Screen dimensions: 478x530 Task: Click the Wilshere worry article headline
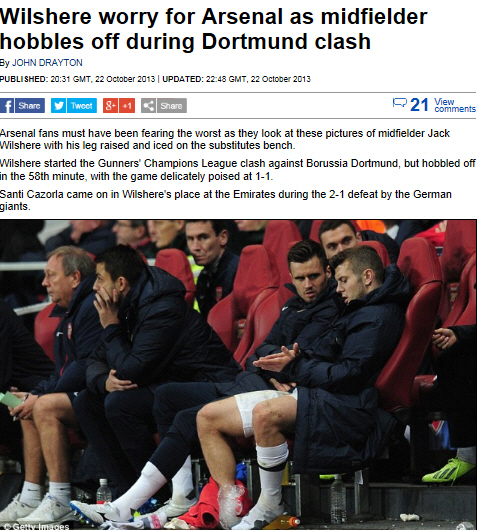[214, 29]
